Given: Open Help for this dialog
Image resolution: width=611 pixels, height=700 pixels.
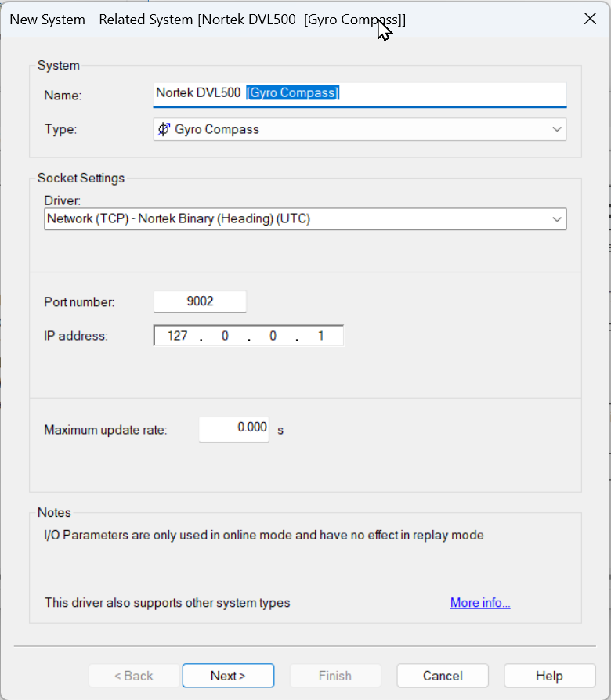Looking at the screenshot, I should click(549, 676).
